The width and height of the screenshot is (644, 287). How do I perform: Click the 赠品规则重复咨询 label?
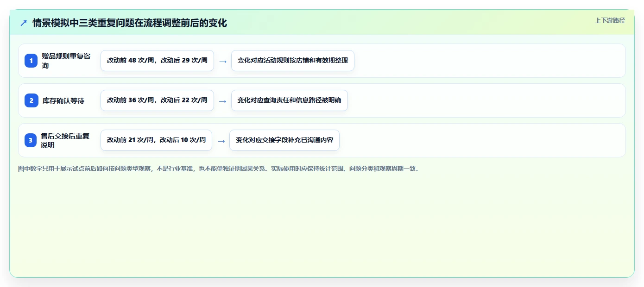coord(66,61)
